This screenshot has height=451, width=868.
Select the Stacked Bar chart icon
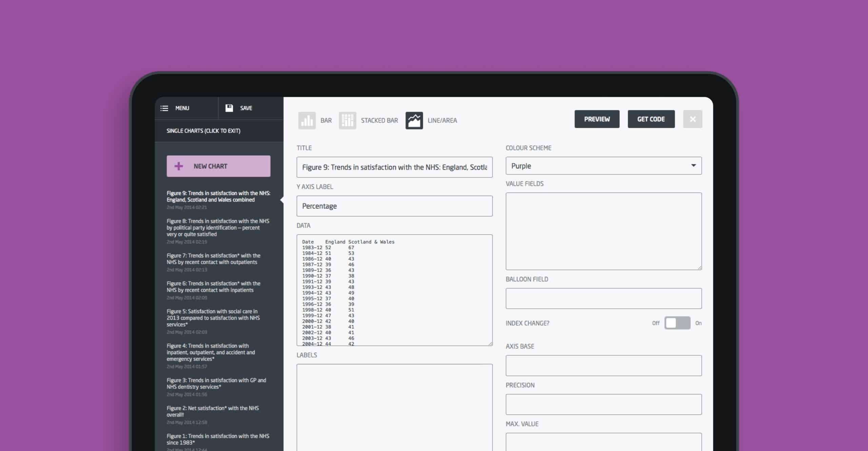[x=347, y=120]
